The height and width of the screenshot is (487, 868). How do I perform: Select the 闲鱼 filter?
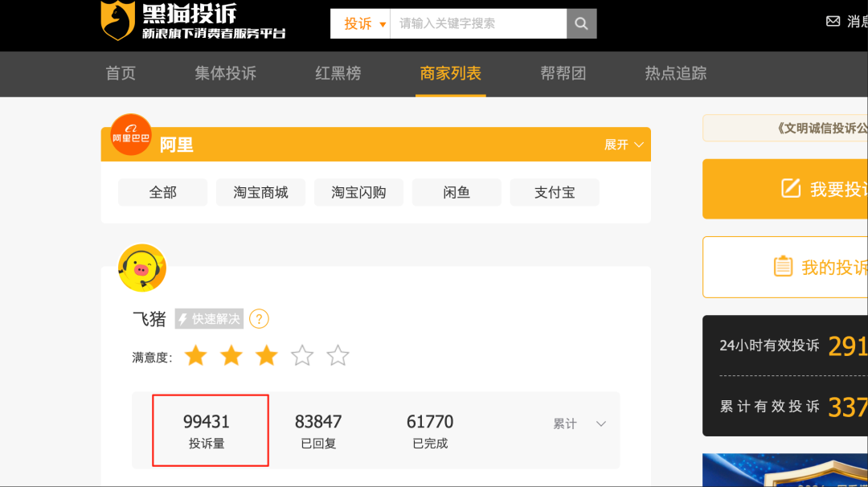point(457,193)
